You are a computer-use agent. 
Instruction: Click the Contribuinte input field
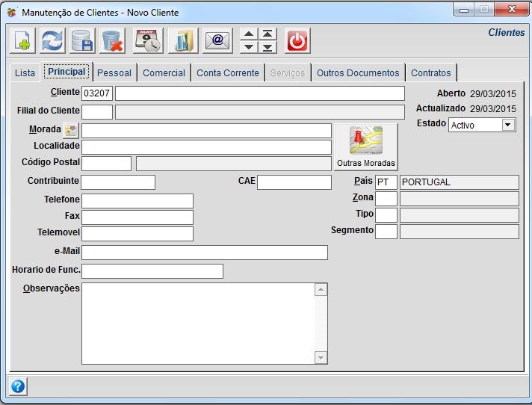[x=118, y=182]
